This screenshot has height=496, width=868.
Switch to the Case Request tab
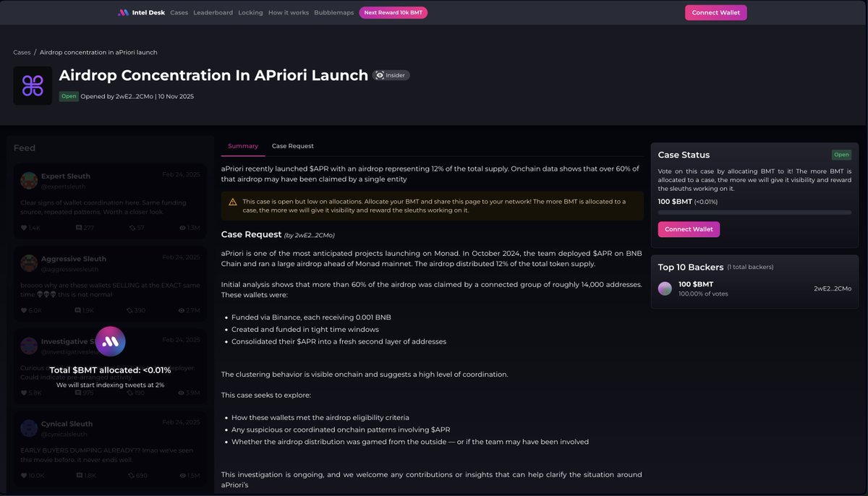tap(292, 145)
